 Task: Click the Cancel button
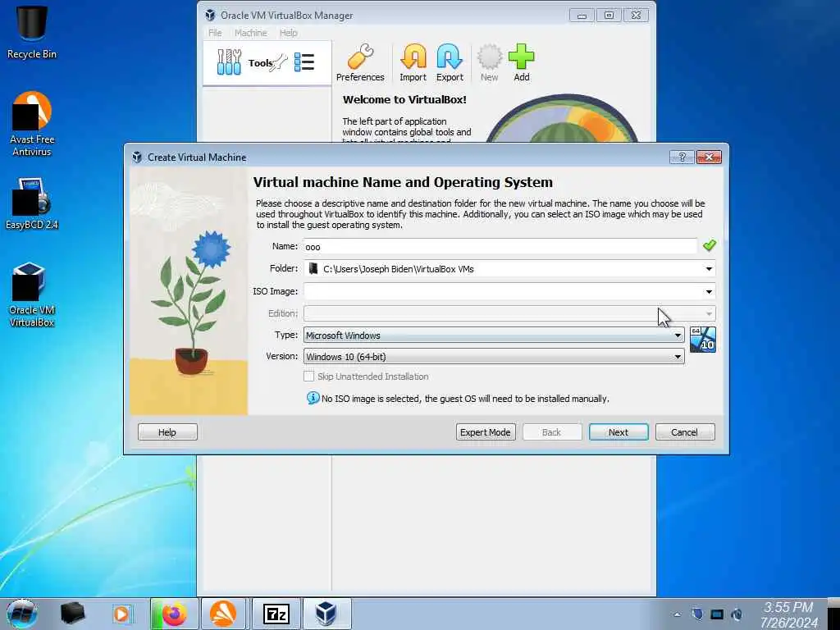685,431
